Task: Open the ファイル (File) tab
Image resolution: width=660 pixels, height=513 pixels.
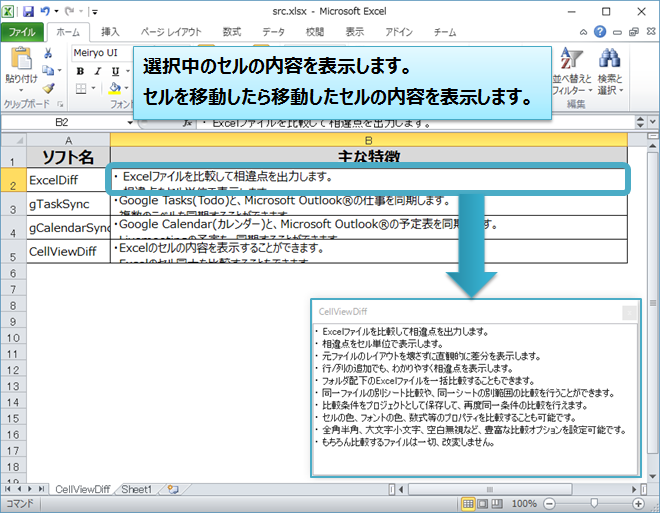Action: pyautogui.click(x=22, y=32)
